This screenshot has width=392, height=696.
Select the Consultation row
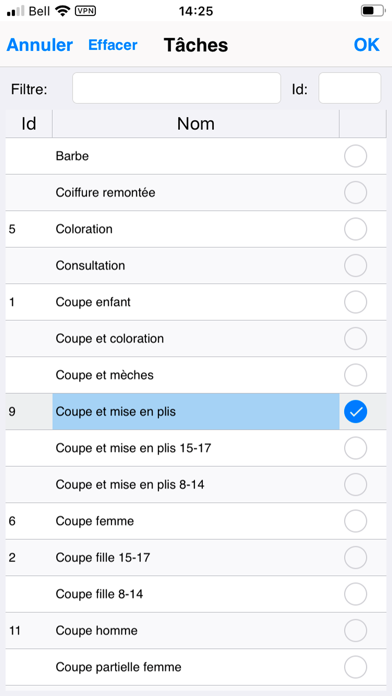[x=196, y=265]
